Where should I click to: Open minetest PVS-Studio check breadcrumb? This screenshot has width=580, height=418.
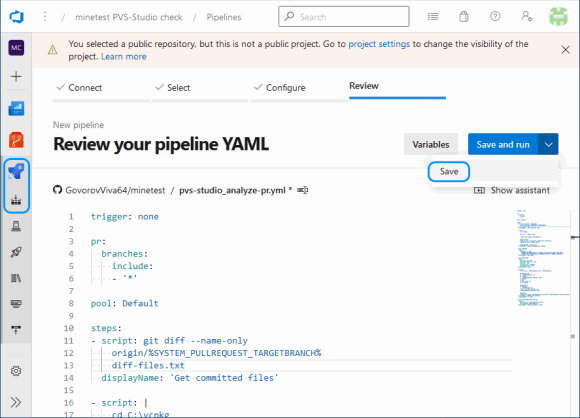pyautogui.click(x=129, y=17)
